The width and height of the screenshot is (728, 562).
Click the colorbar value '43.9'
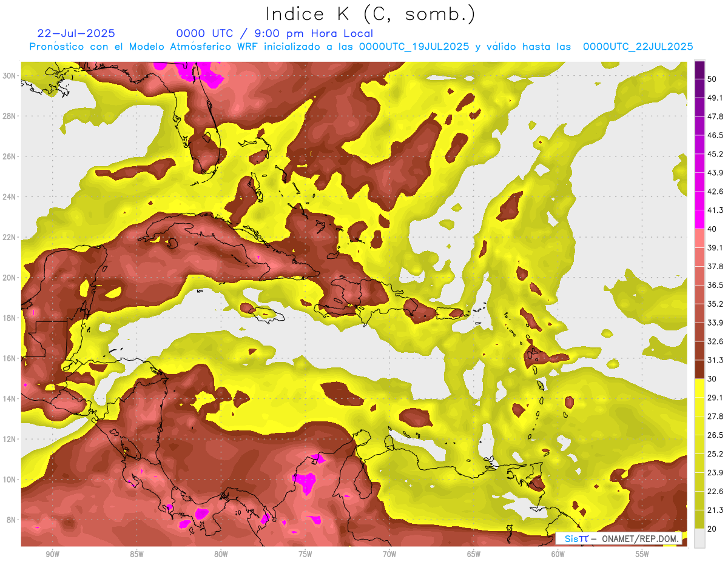[715, 173]
